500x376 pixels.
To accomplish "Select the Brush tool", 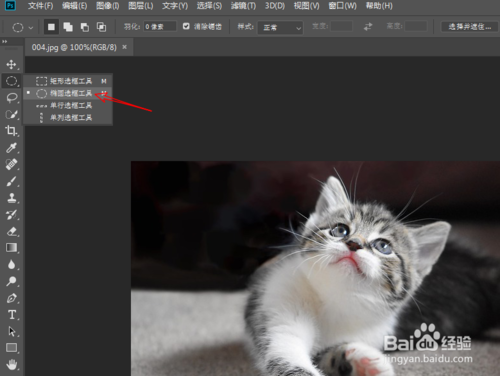I will 11,181.
